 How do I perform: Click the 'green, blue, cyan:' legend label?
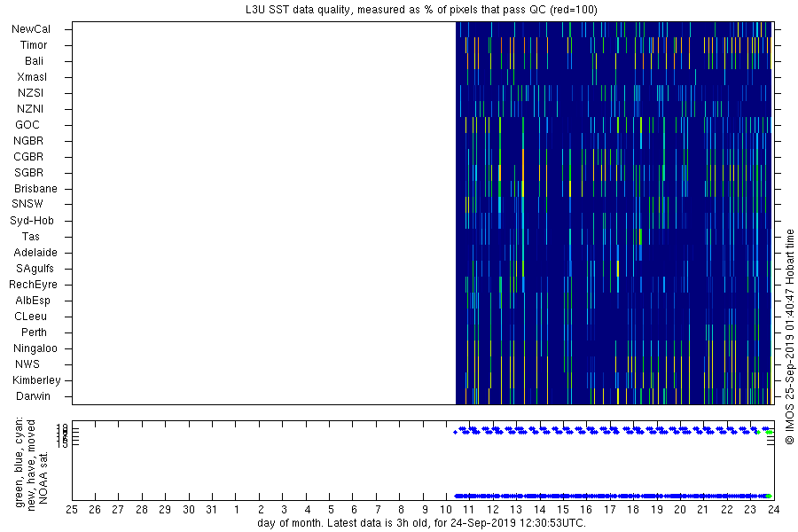[x=20, y=462]
